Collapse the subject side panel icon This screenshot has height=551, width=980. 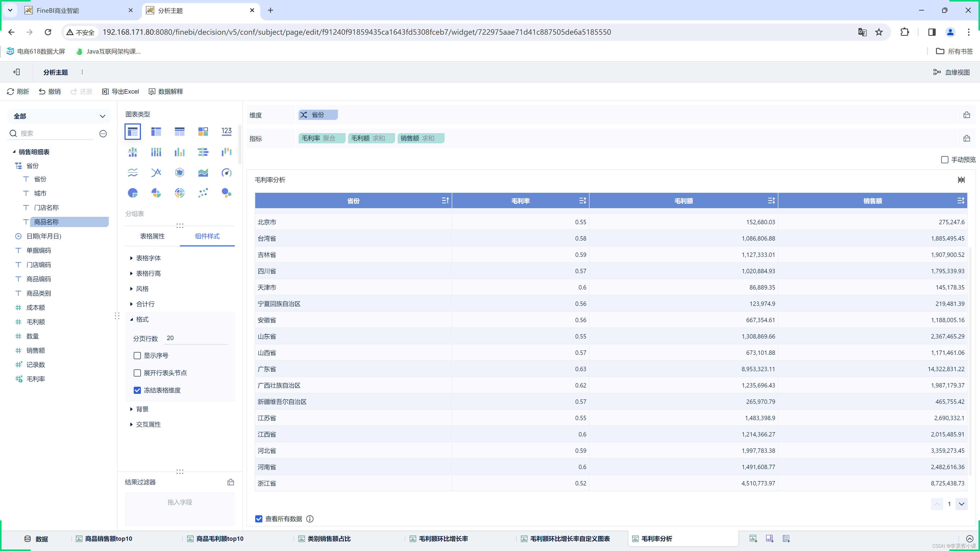tap(16, 72)
